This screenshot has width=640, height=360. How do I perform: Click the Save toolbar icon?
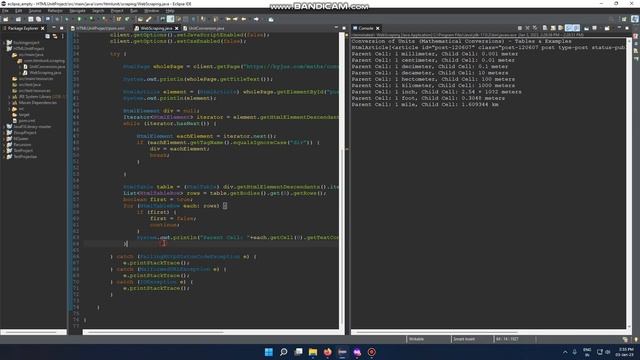click(x=31, y=19)
